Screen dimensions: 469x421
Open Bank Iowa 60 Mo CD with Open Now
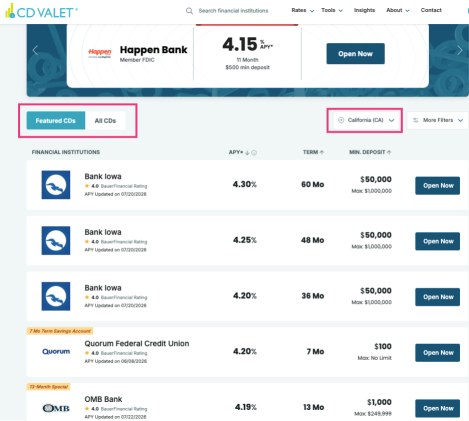pyautogui.click(x=437, y=186)
